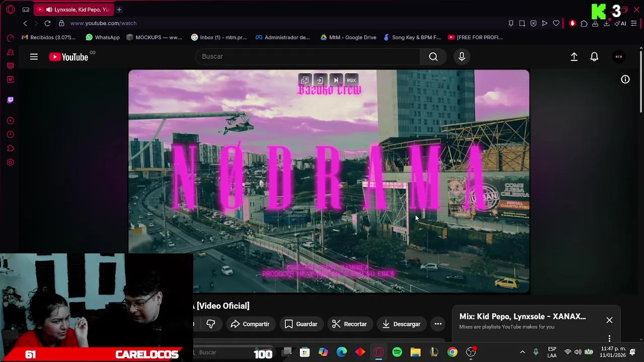Skip to next video in the overlay

336,80
